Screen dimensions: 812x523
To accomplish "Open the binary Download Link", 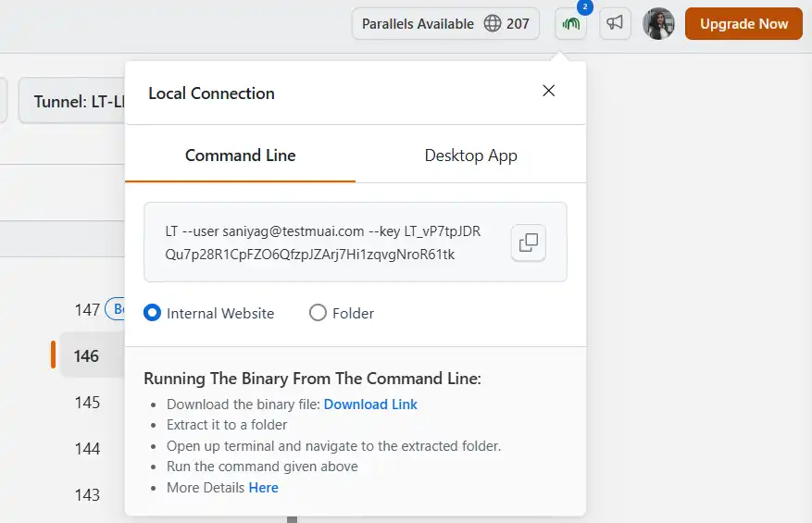I will click(x=370, y=405).
